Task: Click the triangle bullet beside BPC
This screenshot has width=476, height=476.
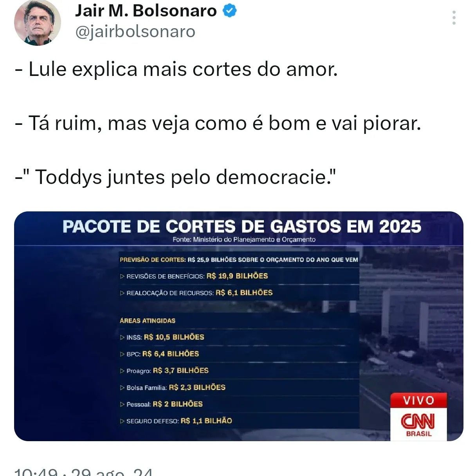Action: (122, 354)
